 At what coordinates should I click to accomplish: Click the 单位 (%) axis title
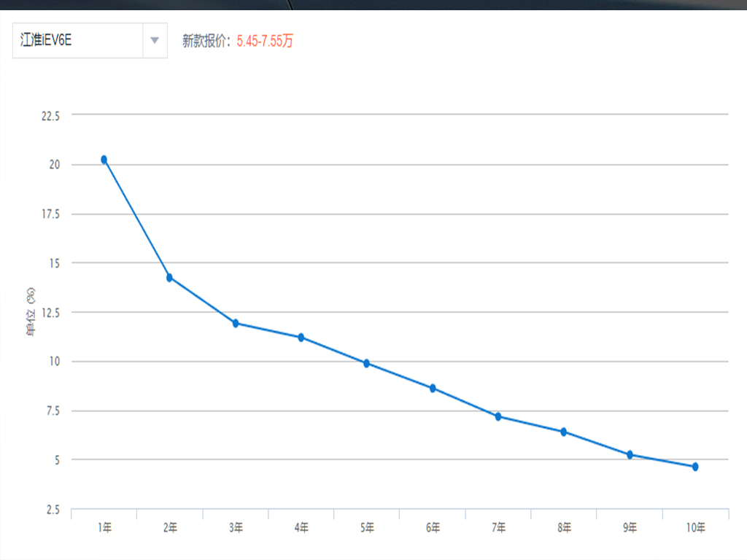coord(31,312)
